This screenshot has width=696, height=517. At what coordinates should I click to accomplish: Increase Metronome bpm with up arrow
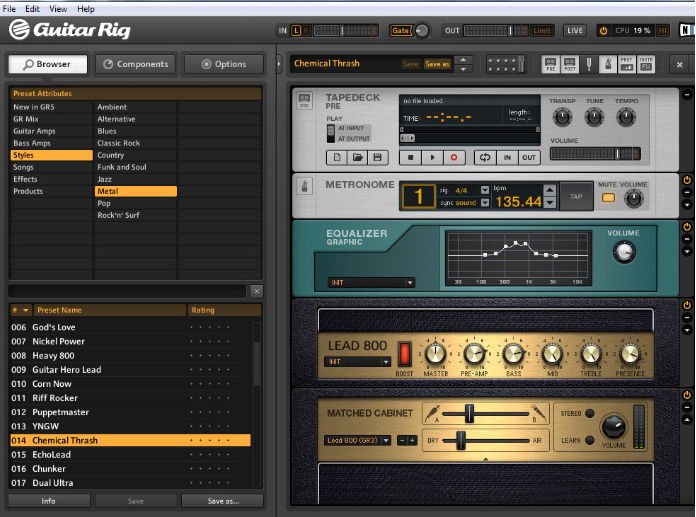pos(550,190)
